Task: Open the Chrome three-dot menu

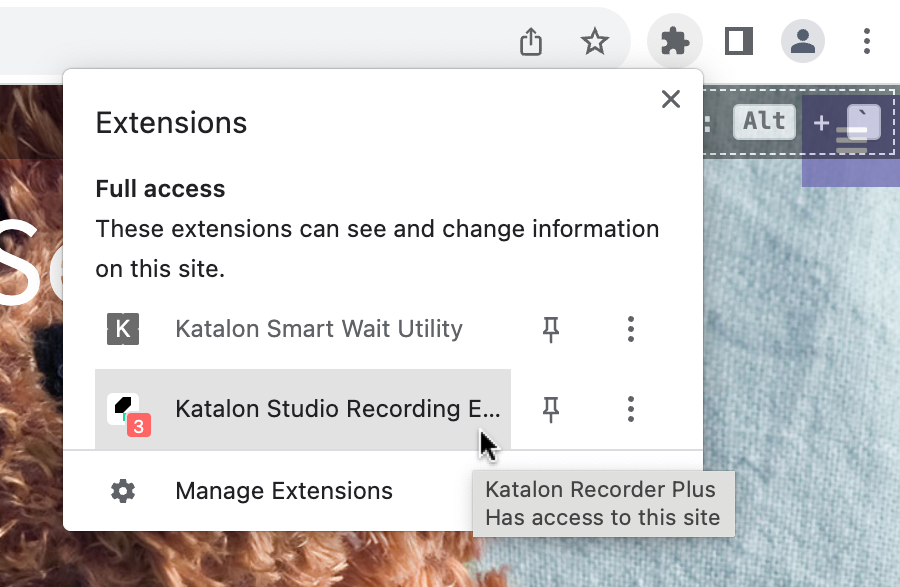Action: (866, 41)
